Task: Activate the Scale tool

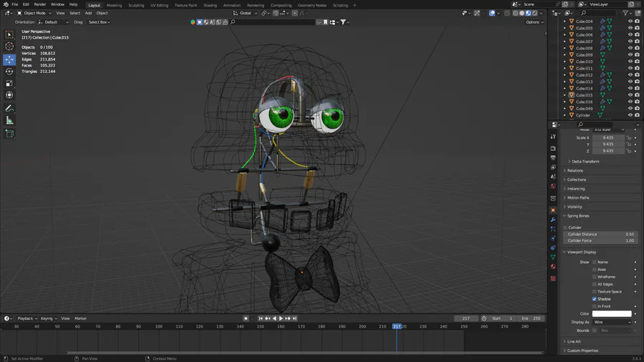Action: pos(9,83)
